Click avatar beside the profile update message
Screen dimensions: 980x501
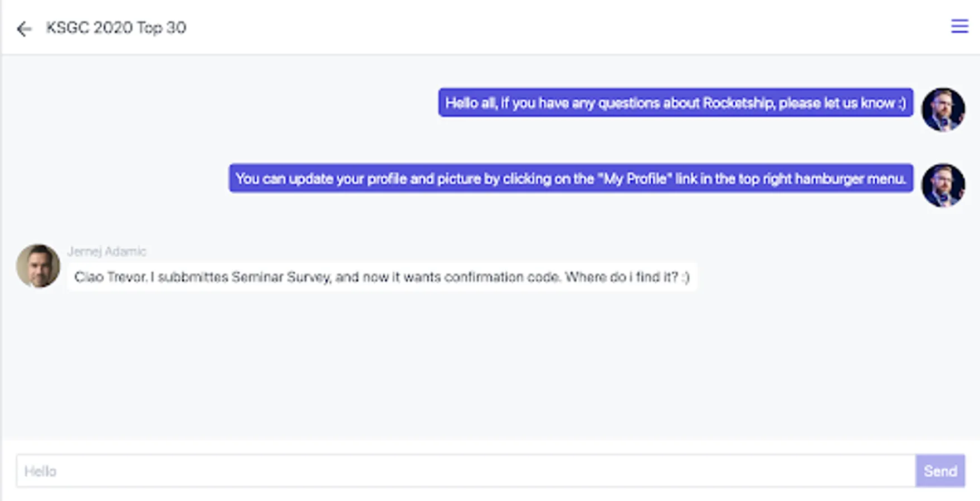[x=943, y=185]
